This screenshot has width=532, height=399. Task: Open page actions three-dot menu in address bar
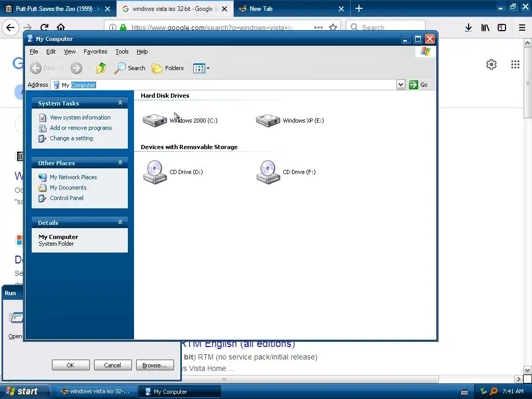pos(318,28)
